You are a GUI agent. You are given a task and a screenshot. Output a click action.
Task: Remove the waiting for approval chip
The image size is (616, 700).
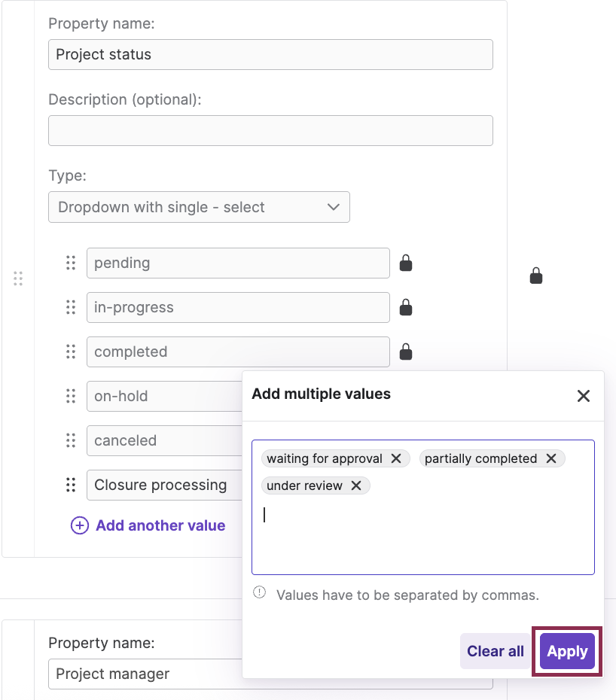[x=397, y=458]
